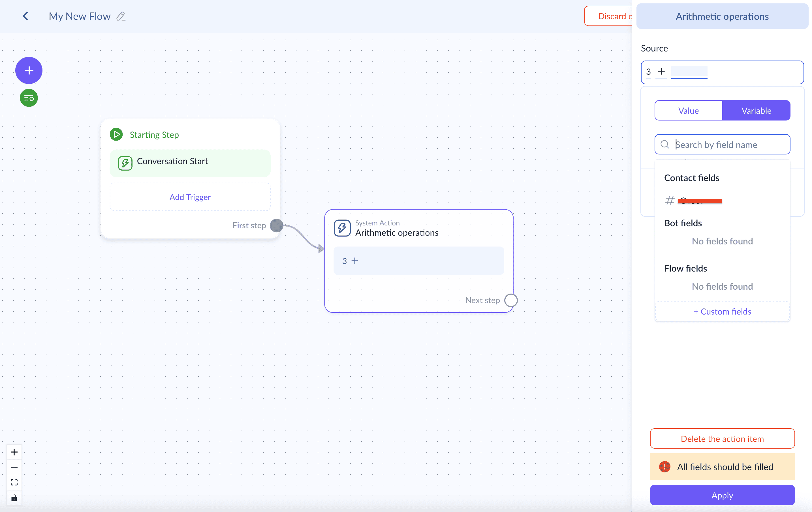Click Add Trigger
The height and width of the screenshot is (512, 812).
190,197
